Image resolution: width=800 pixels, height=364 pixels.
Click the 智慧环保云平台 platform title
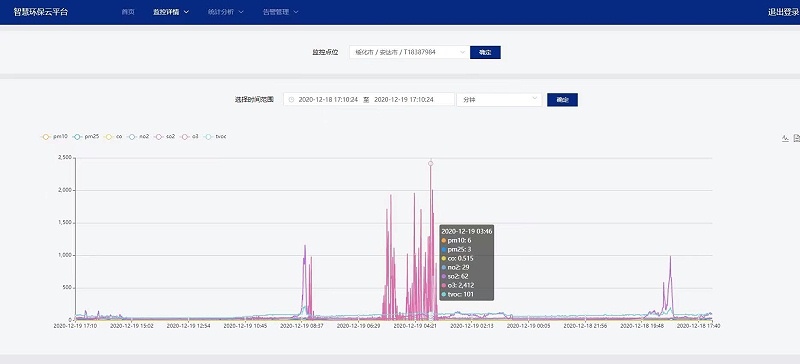tap(41, 12)
